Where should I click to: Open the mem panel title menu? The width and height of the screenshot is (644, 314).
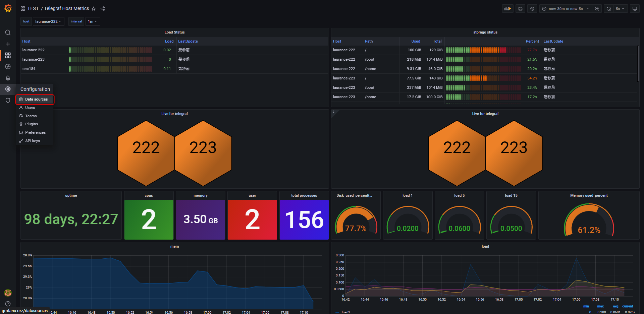click(174, 246)
